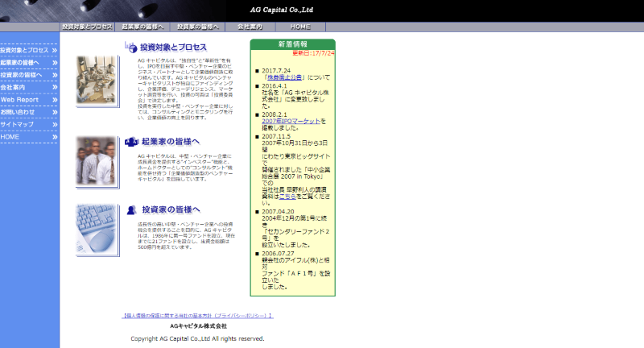Open the 株券廃止公告 news link
Image resolution: width=644 pixels, height=348 pixels.
(x=285, y=77)
